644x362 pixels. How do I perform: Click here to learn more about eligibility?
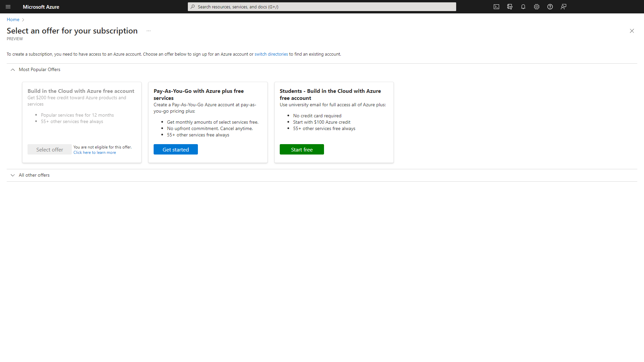tap(95, 153)
